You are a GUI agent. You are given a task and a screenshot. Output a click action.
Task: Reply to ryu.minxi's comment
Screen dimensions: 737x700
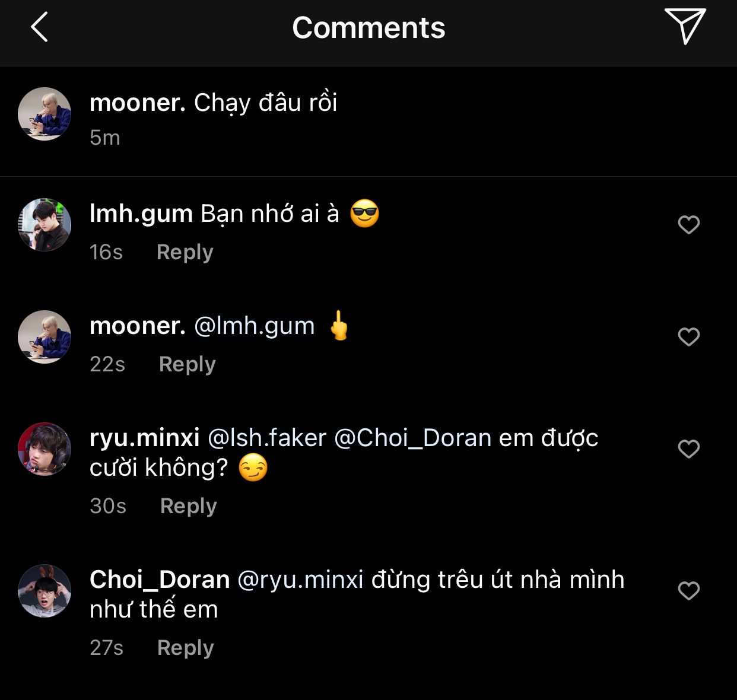coord(188,506)
